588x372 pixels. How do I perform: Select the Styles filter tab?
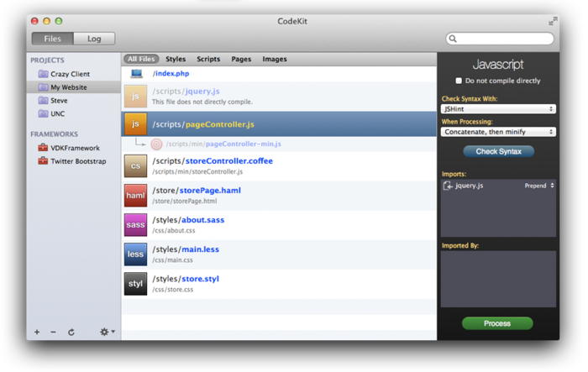pos(176,60)
